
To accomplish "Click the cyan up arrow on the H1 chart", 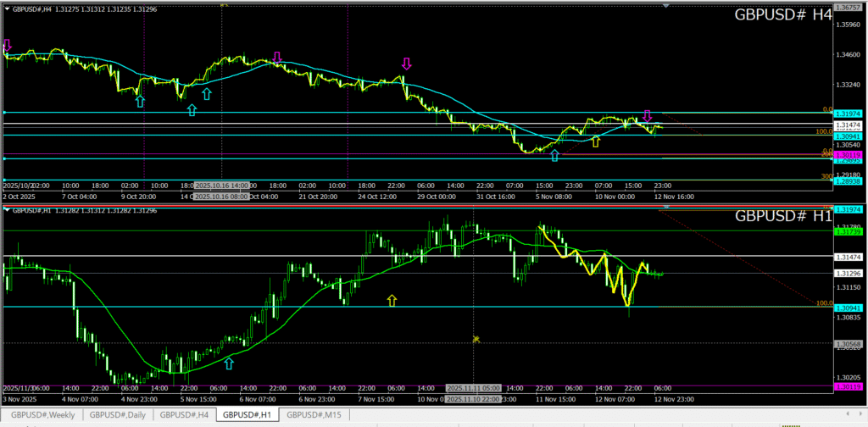I will (x=228, y=363).
